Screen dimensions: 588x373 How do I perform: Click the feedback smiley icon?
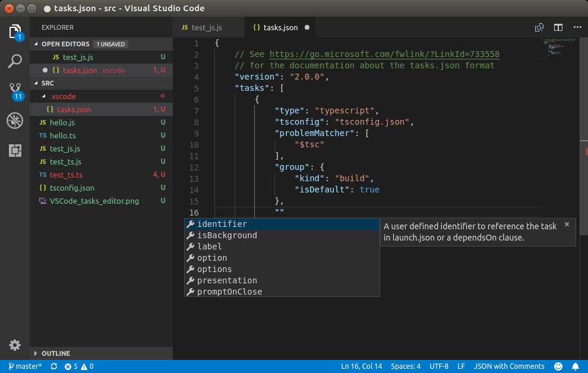click(558, 366)
